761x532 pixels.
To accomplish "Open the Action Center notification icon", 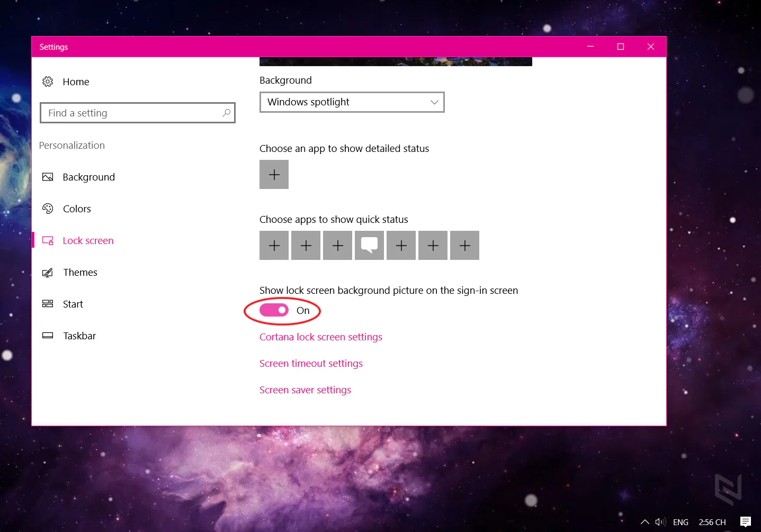I will pyautogui.click(x=746, y=522).
